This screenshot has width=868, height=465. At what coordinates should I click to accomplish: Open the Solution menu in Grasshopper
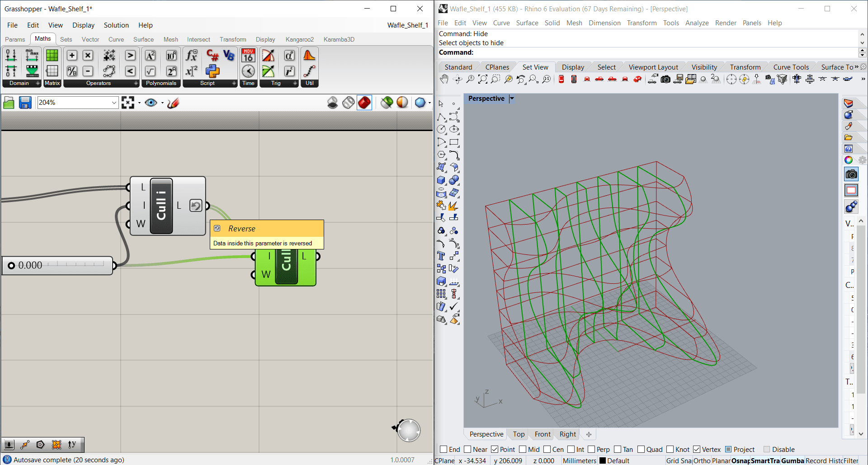coord(116,25)
